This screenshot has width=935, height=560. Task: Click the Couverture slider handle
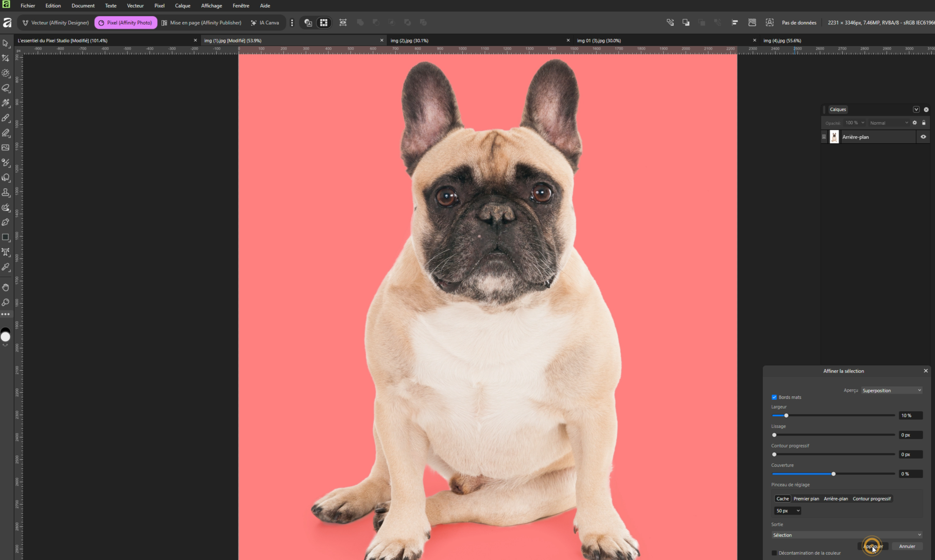click(834, 474)
